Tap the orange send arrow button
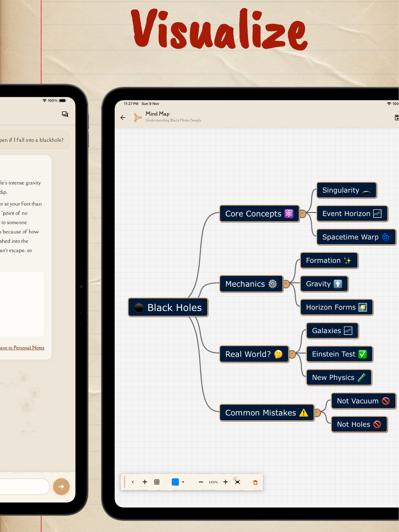The width and height of the screenshot is (399, 532). 61,486
